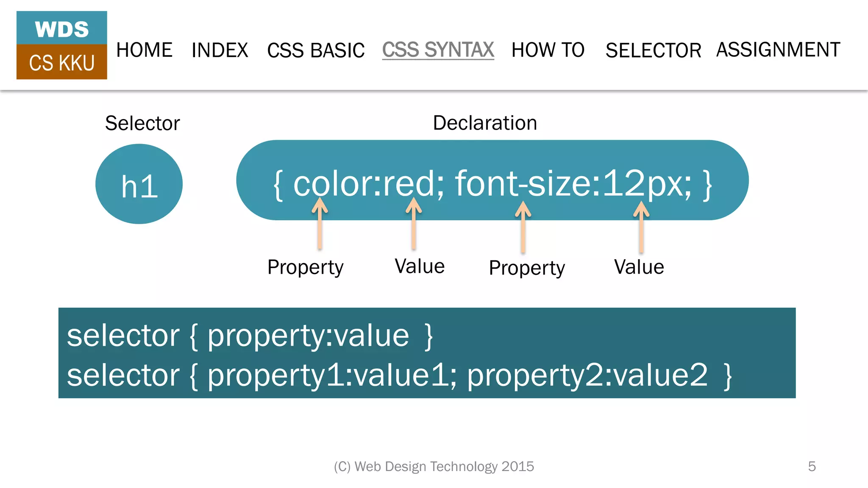Click the color:red declaration pill
Viewport: 868px width, 488px height.
492,180
